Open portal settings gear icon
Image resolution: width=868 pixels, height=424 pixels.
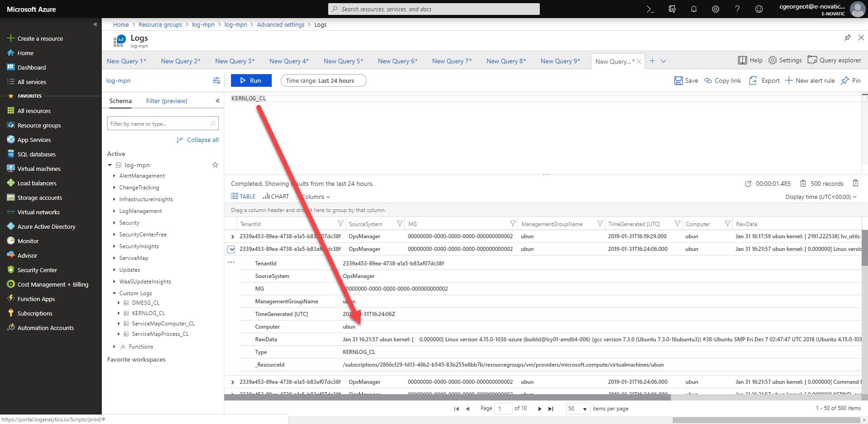(x=716, y=9)
